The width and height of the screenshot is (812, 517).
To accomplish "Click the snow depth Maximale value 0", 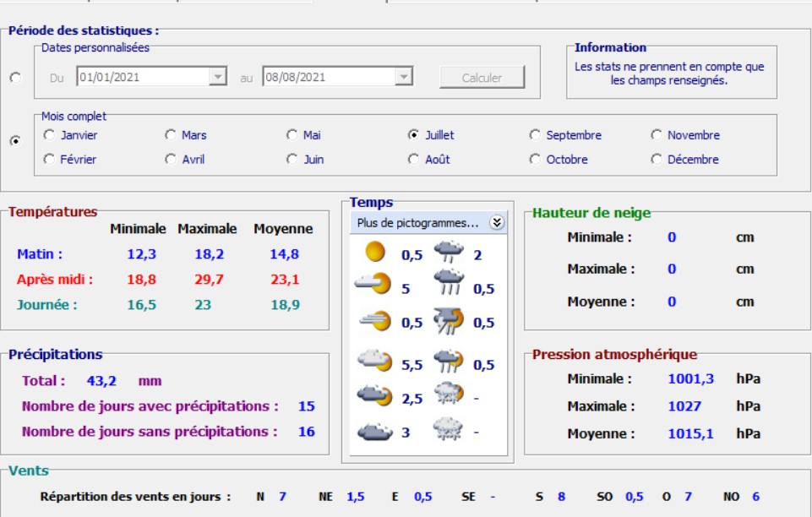I will pyautogui.click(x=672, y=269).
